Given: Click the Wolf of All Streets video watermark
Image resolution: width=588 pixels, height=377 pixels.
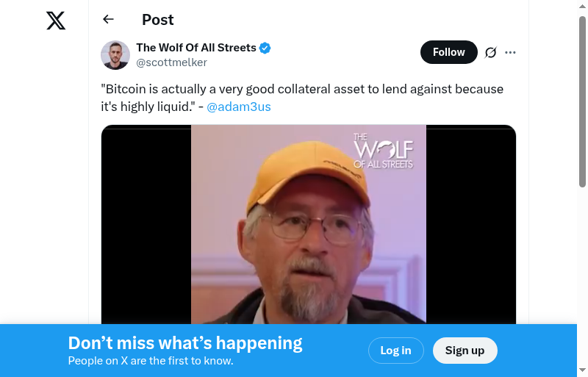Looking at the screenshot, I should [383, 151].
